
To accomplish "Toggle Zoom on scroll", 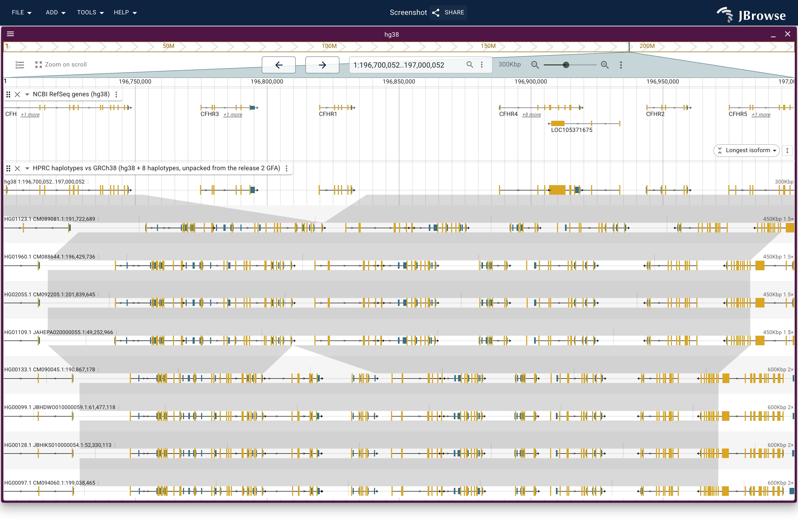I will coord(61,64).
